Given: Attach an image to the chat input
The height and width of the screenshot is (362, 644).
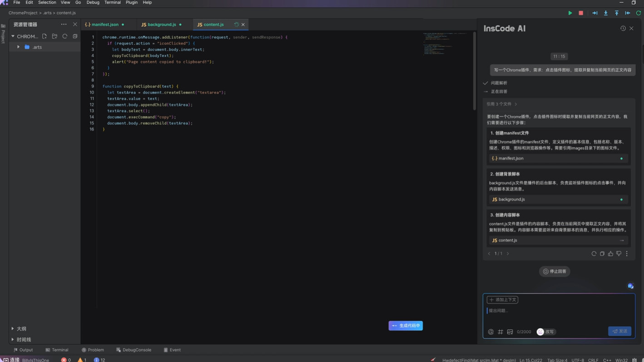Looking at the screenshot, I should (x=510, y=332).
